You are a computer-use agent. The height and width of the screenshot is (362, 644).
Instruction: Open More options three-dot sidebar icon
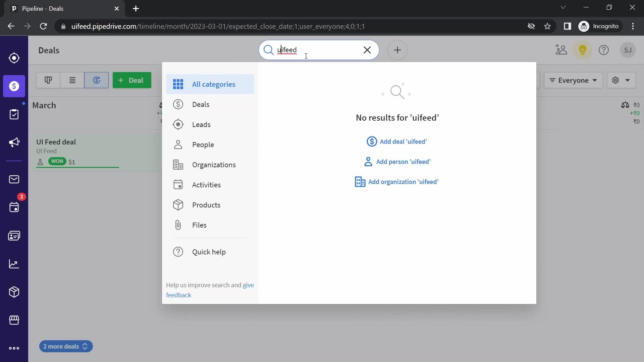click(14, 348)
